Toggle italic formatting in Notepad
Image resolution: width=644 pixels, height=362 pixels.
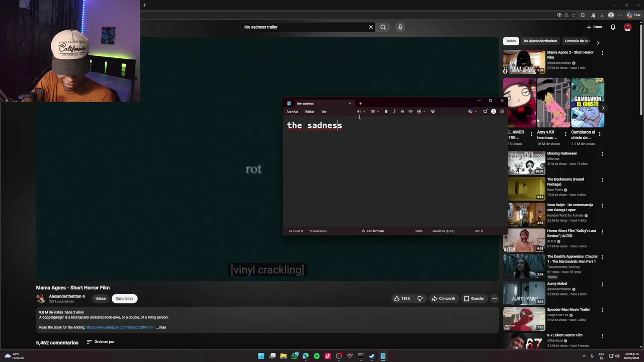click(394, 112)
